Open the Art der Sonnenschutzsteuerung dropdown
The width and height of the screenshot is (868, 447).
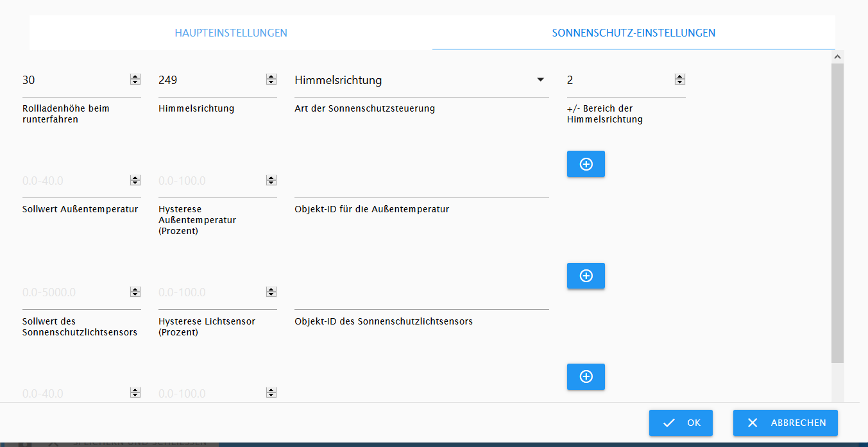click(x=421, y=80)
